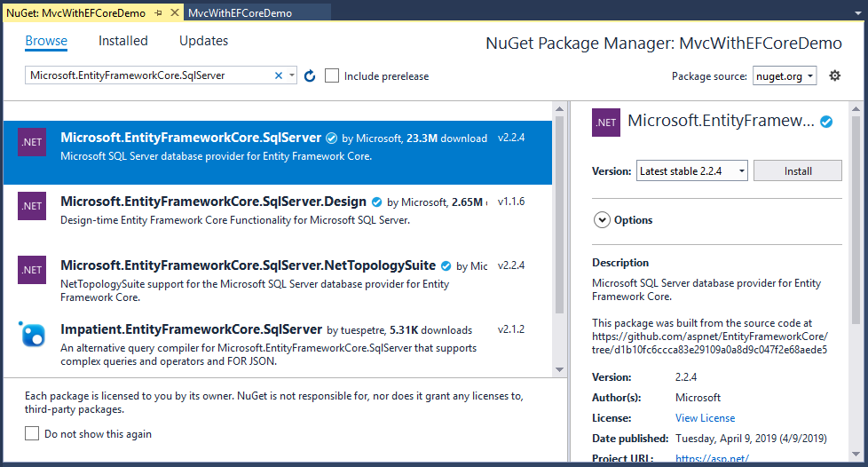Toggle Include prerelease checkbox
Image resolution: width=868 pixels, height=467 pixels.
coord(332,75)
